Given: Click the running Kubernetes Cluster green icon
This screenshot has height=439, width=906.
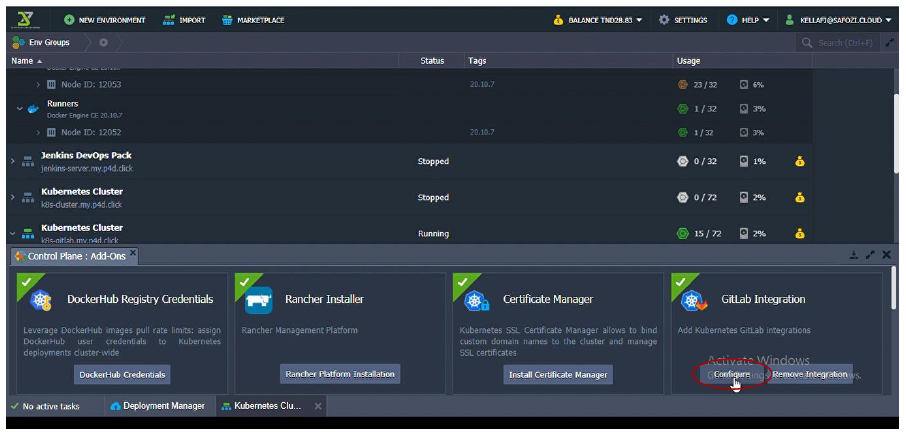Looking at the screenshot, I should (x=28, y=234).
